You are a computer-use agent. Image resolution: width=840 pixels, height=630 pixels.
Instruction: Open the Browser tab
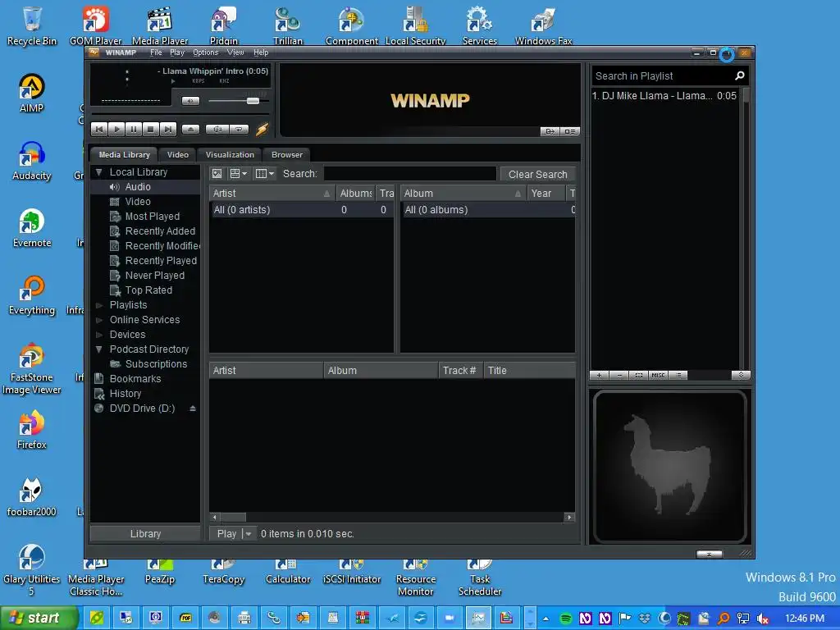click(x=286, y=154)
